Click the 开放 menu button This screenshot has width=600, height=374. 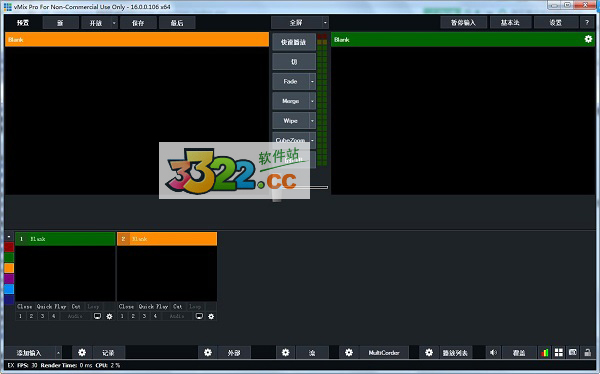coord(96,23)
